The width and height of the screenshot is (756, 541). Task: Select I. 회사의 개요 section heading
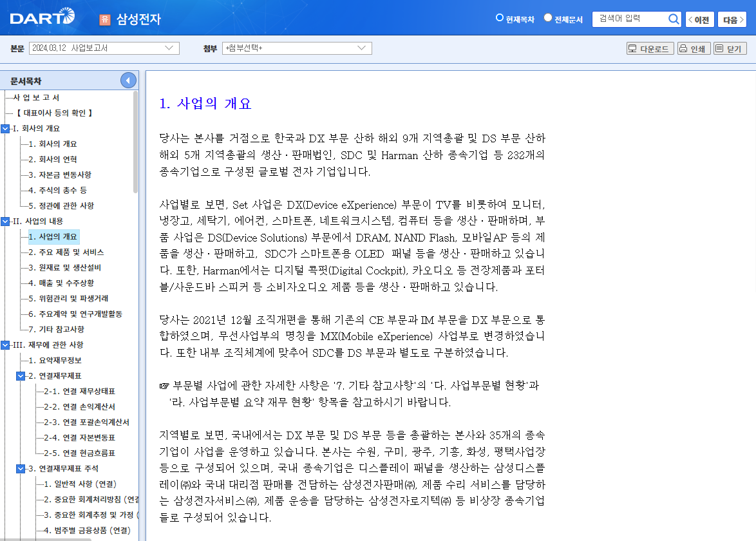tap(36, 128)
